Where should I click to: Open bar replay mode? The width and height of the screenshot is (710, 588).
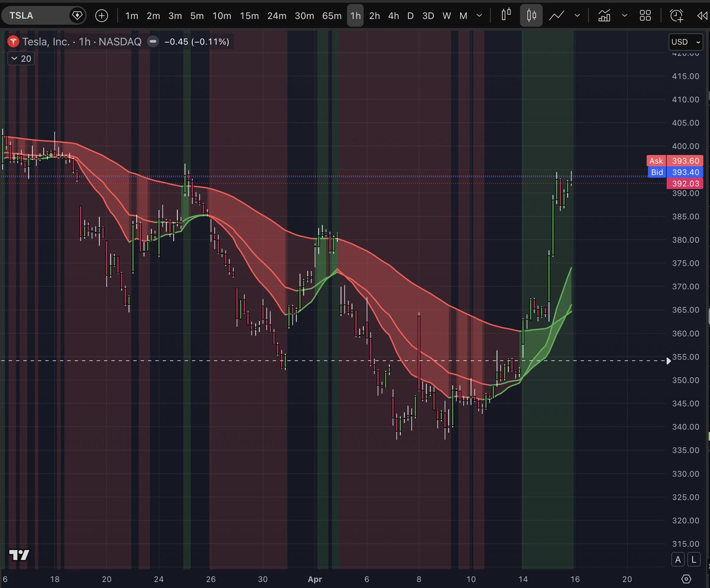click(x=702, y=15)
